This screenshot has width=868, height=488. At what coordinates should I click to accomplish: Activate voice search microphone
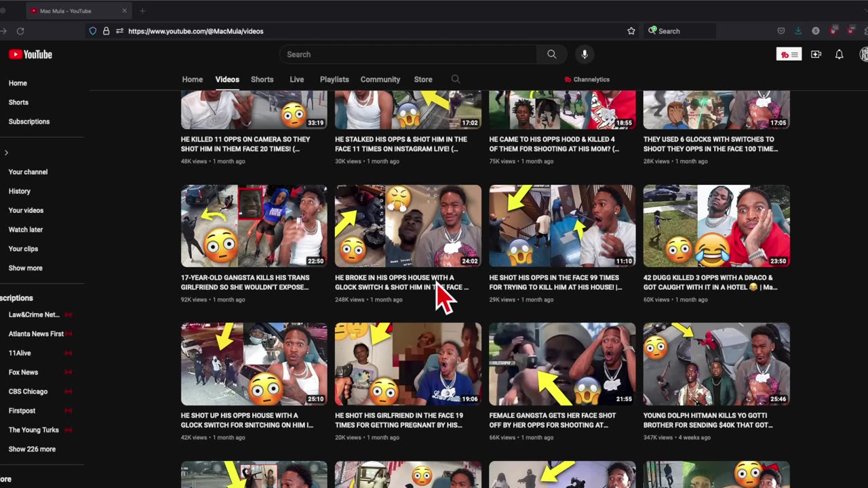tap(585, 54)
